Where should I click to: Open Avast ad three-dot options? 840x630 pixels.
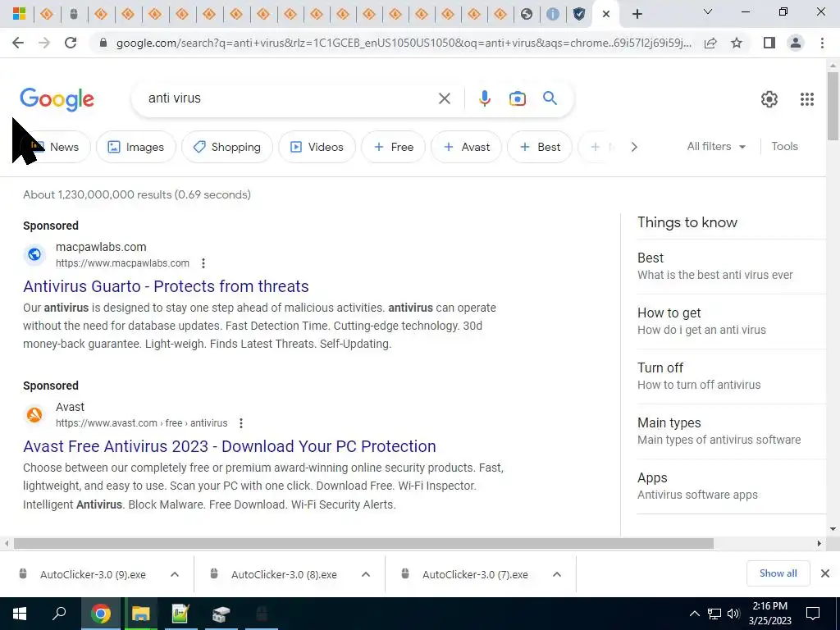point(241,423)
